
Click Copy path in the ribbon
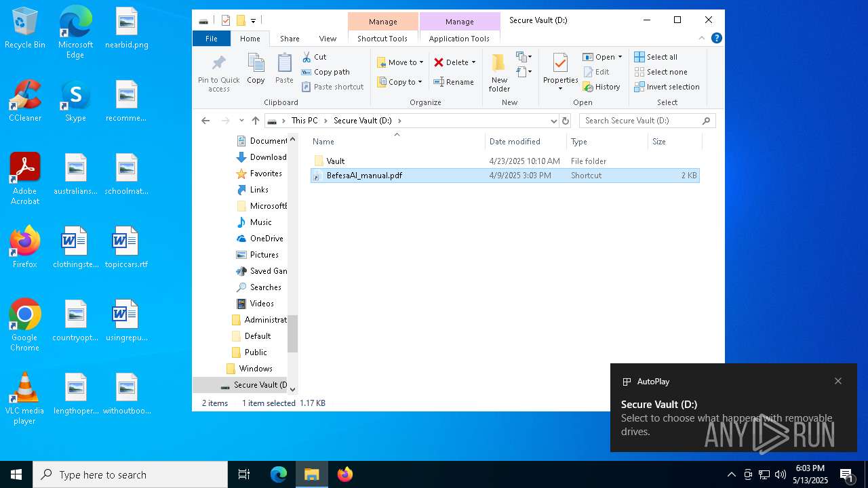(325, 72)
